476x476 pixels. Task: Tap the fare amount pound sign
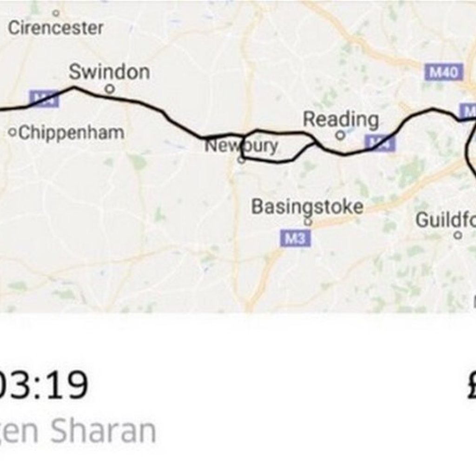click(x=471, y=385)
